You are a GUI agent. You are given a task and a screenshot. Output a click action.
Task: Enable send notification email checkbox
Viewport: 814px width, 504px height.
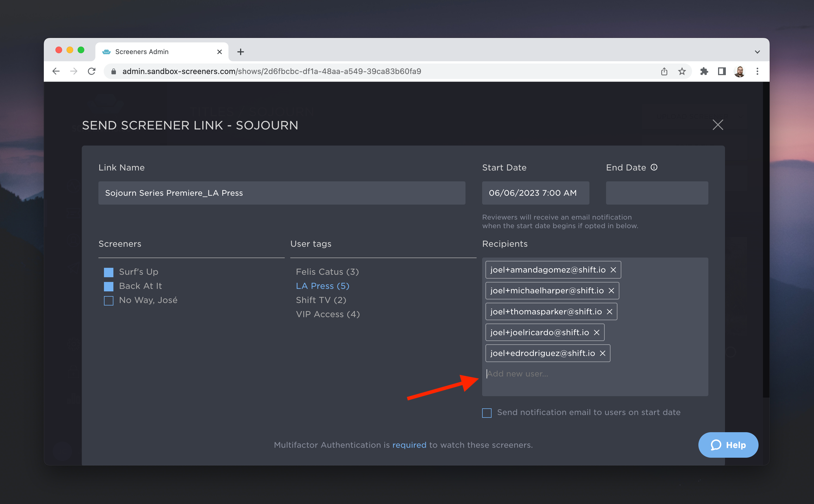(487, 413)
